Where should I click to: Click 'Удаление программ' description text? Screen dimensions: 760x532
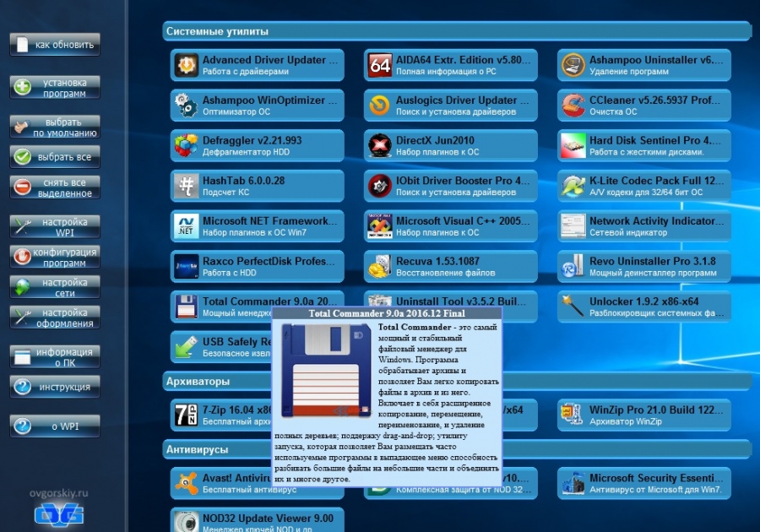(x=628, y=72)
